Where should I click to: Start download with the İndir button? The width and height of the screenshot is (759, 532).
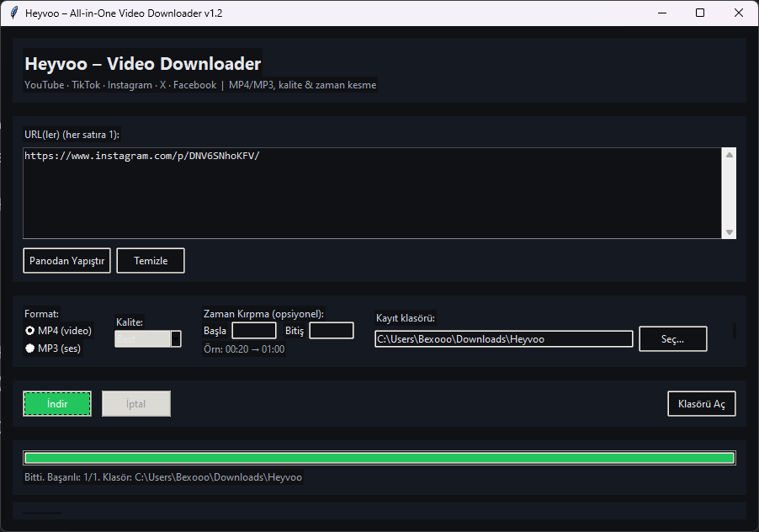[57, 404]
